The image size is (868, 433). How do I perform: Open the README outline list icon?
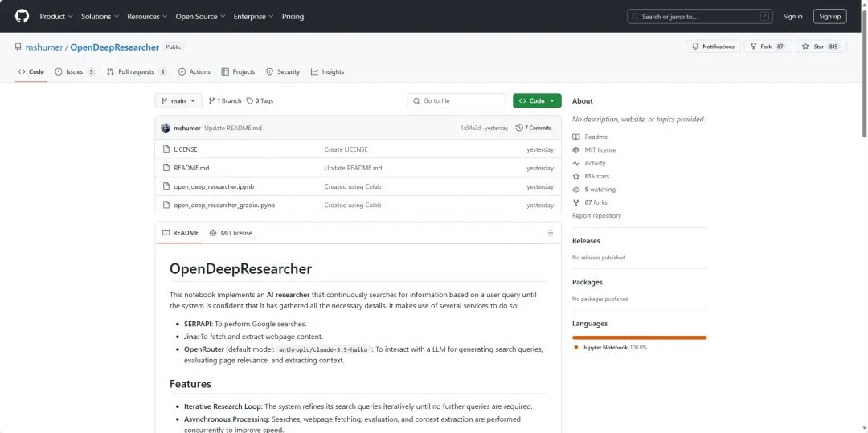[550, 233]
